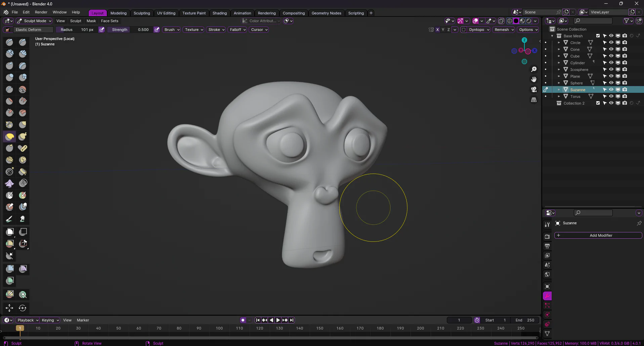Screen dimensions: 644x346
Task: Switch orthographic/perspective grid gizmo
Action: 534,100
